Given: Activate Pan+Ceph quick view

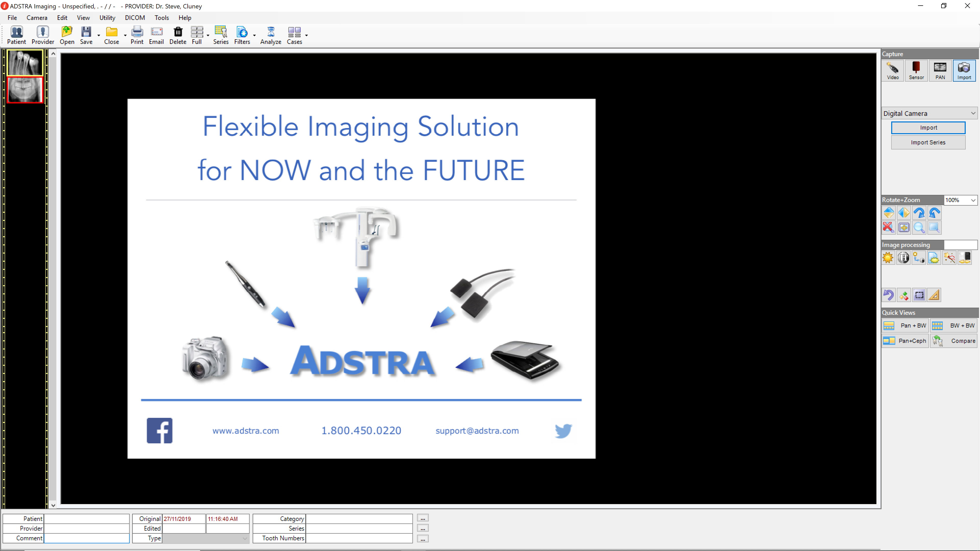Looking at the screenshot, I should coord(905,341).
